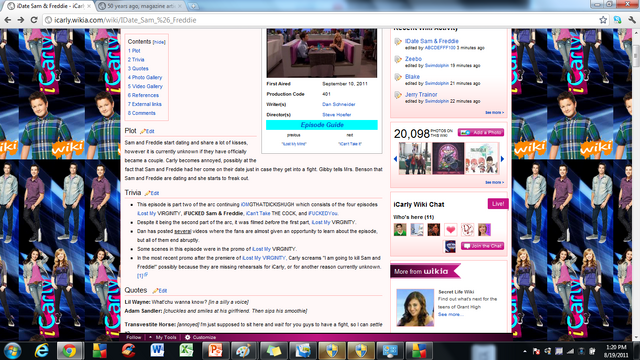
Task: Click the pencil icon beside Quotes heading
Action: (155, 291)
